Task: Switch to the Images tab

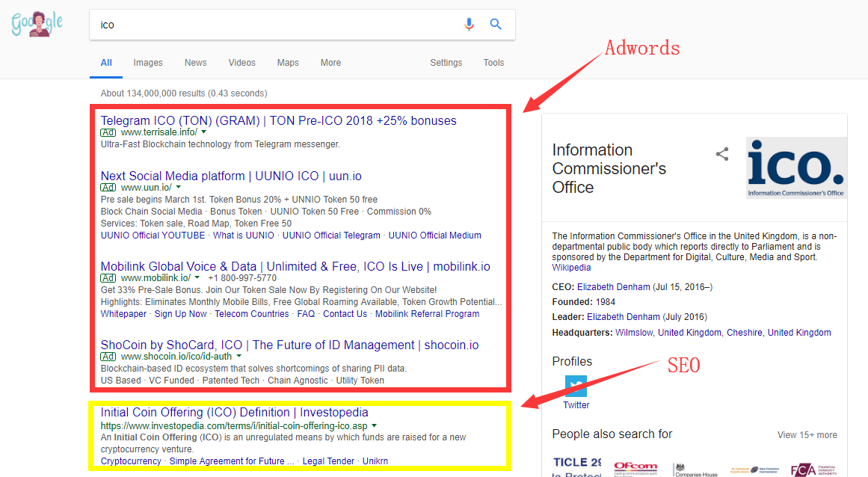Action: pos(147,63)
